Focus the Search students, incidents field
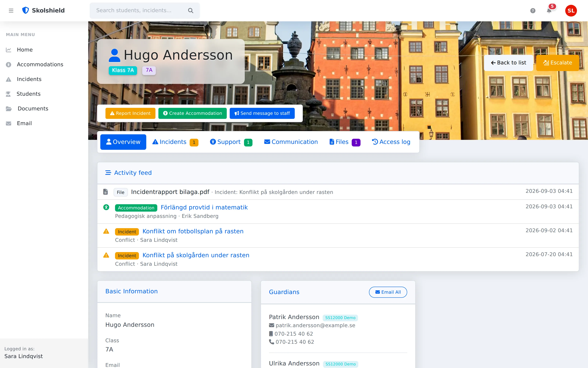 (x=145, y=10)
